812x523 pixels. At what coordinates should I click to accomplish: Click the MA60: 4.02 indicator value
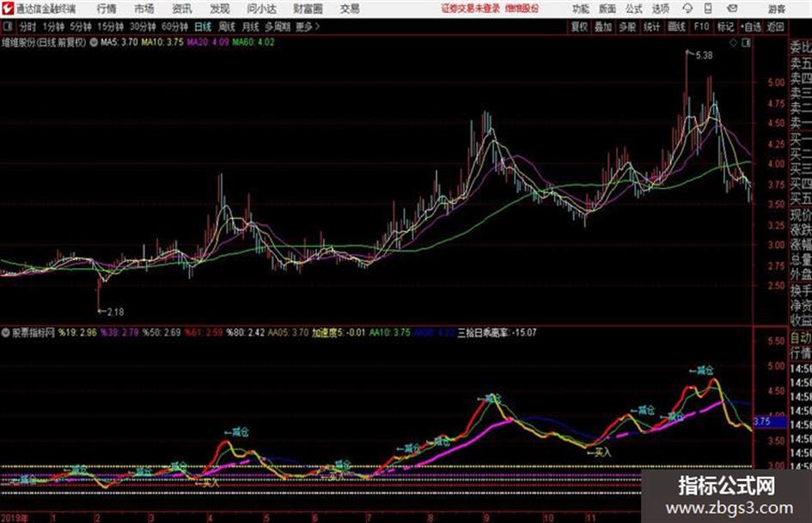coord(253,42)
